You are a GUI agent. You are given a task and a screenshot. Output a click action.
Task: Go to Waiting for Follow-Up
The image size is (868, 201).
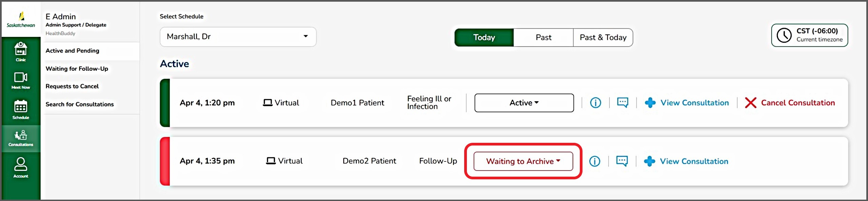click(x=77, y=69)
